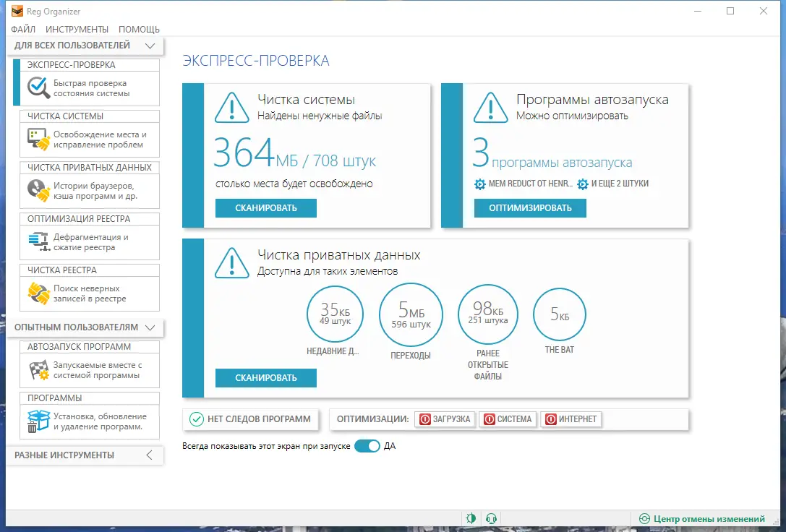Click the Оптимизация реестра defragment icon
The height and width of the screenshot is (532, 786).
[x=38, y=242]
